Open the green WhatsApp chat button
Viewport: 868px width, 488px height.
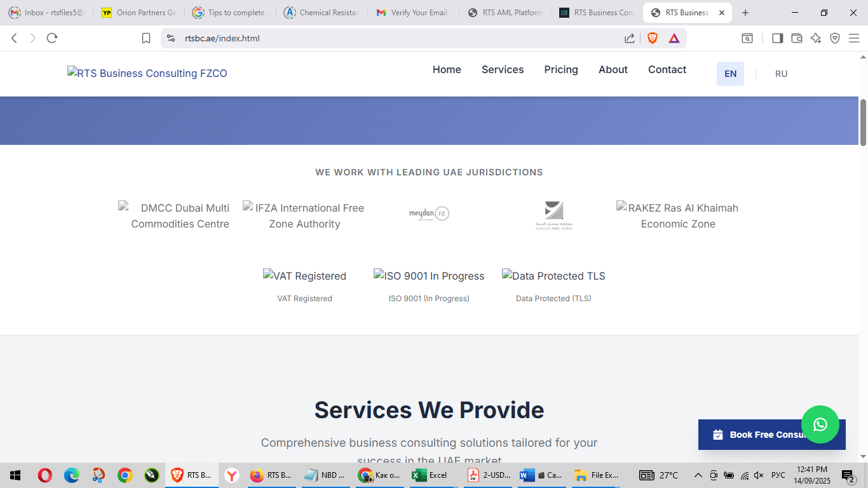[820, 424]
